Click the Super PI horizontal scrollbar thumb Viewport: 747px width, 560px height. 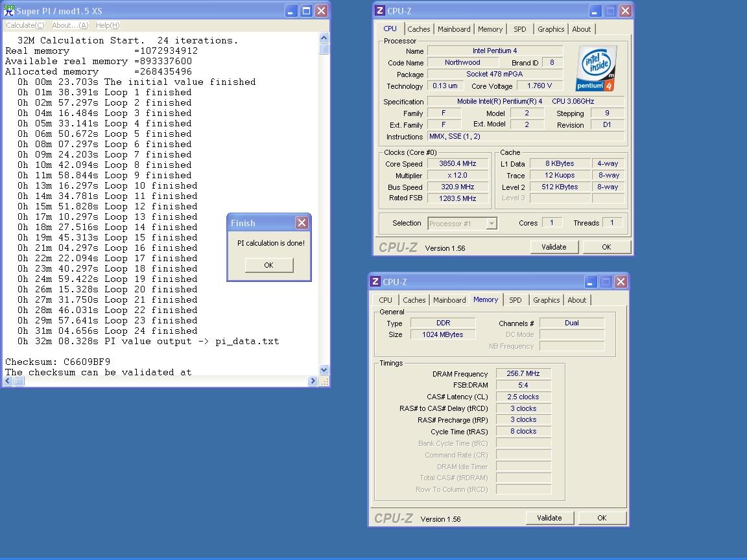tap(19, 381)
